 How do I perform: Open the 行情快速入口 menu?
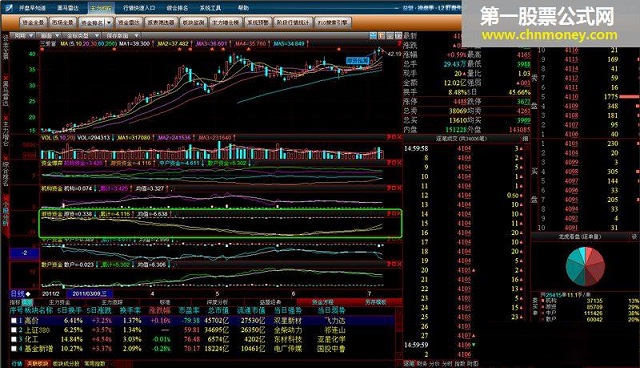point(140,8)
